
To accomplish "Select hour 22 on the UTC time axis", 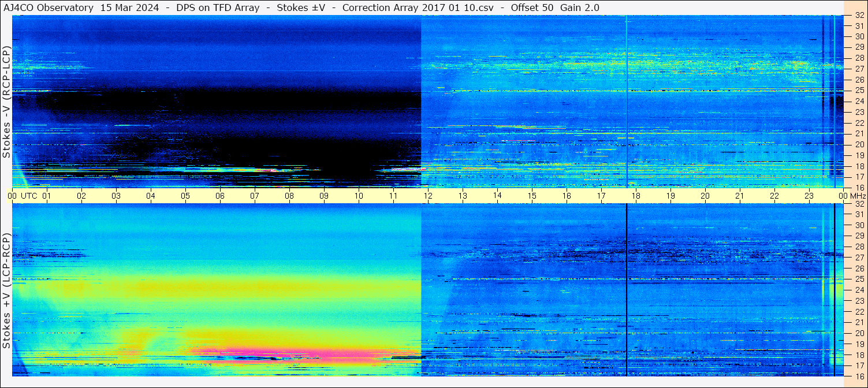I will point(774,196).
